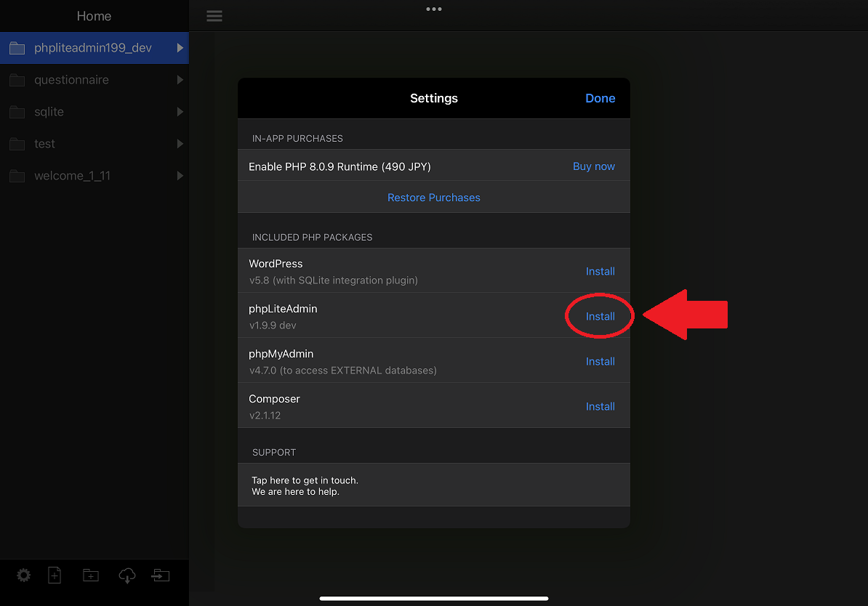Screen dimensions: 868x606
Task: Expand the questionnaire folder arrow
Action: click(180, 80)
